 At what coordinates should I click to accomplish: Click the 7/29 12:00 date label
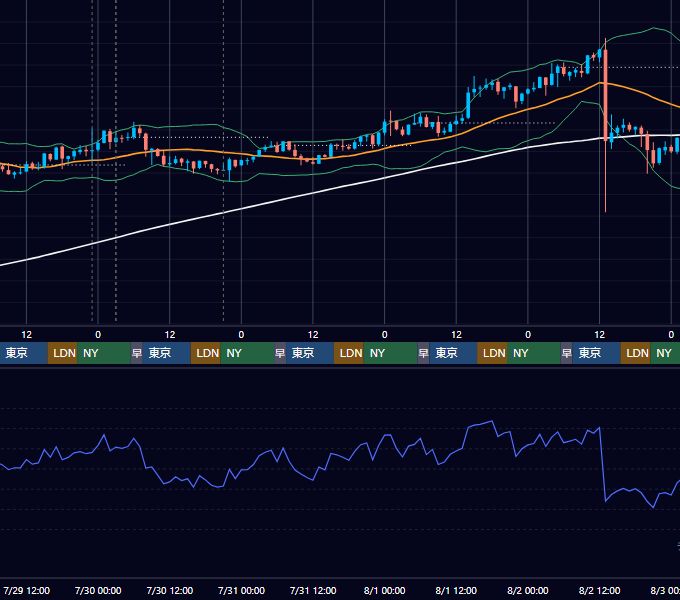click(x=26, y=590)
